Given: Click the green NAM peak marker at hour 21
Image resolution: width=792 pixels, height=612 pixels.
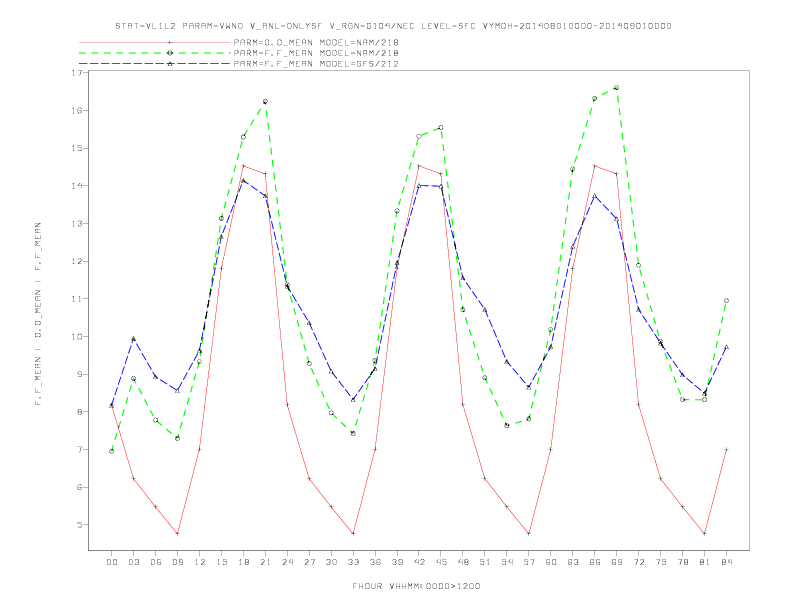Looking at the screenshot, I should coord(265,101).
